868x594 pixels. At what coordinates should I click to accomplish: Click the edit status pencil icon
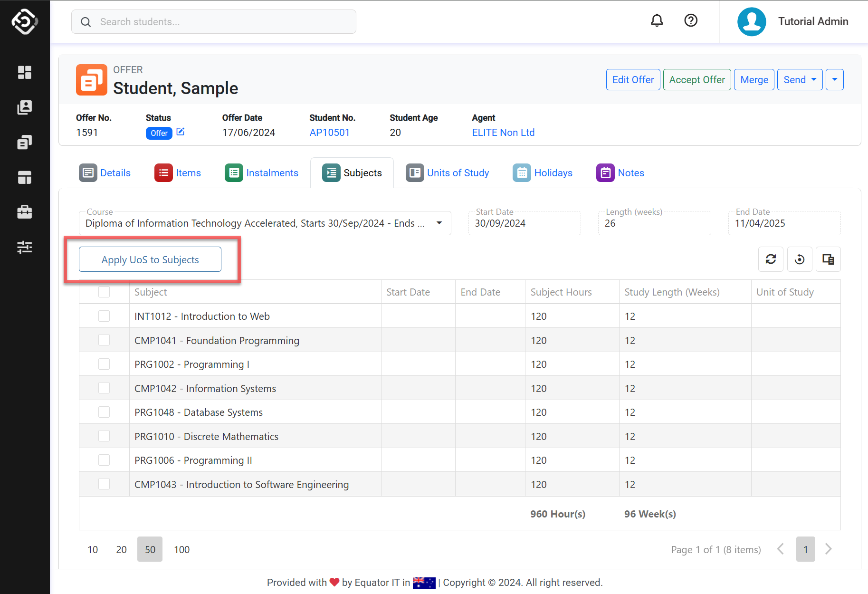click(181, 132)
